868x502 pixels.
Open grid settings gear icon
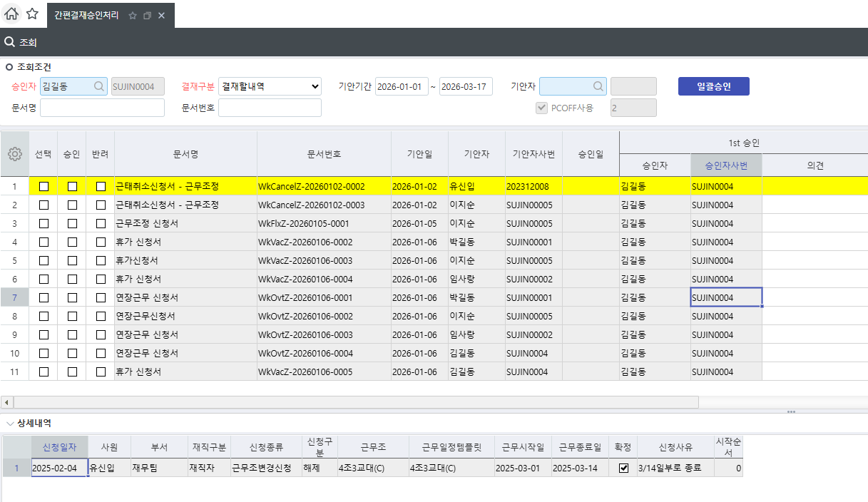[x=14, y=153]
